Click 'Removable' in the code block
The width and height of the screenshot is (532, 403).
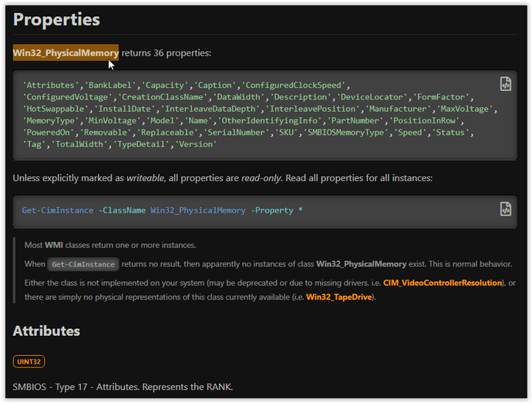(x=105, y=133)
